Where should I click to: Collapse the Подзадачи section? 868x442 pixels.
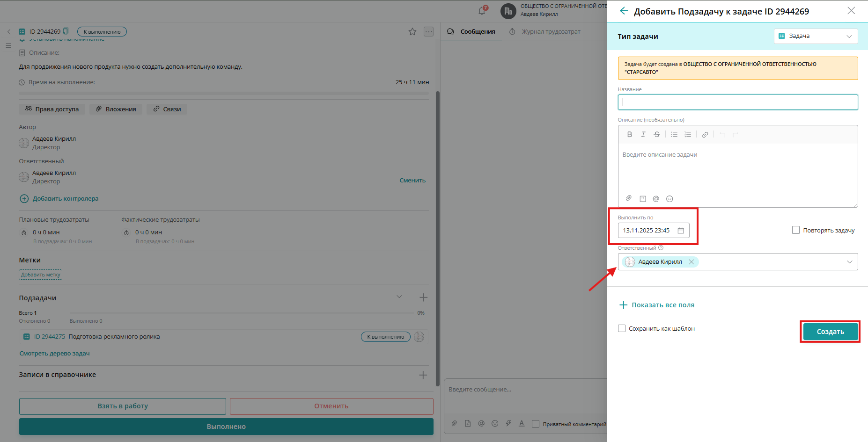399,297
